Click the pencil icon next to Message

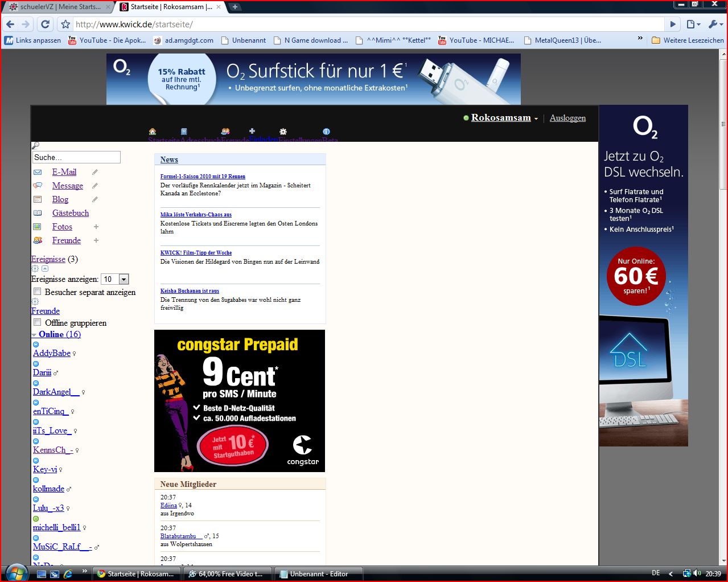pos(95,186)
